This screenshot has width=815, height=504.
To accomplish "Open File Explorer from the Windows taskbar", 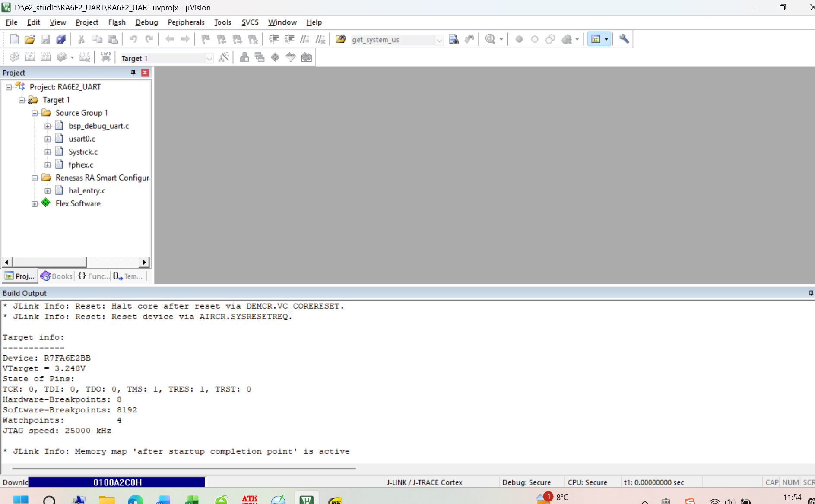I will tap(107, 500).
